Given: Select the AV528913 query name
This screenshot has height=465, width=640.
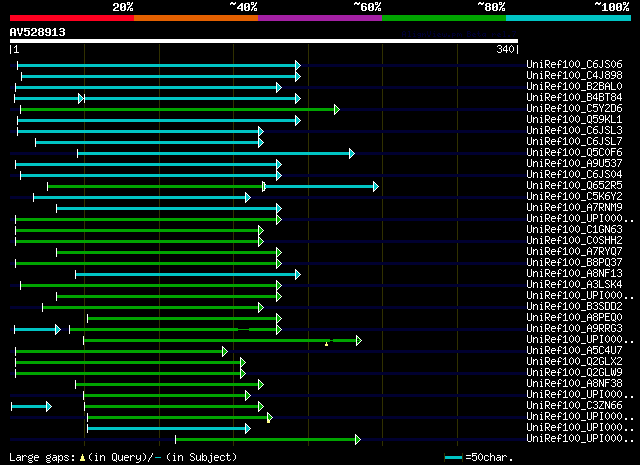Looking at the screenshot, I should coord(38,32).
